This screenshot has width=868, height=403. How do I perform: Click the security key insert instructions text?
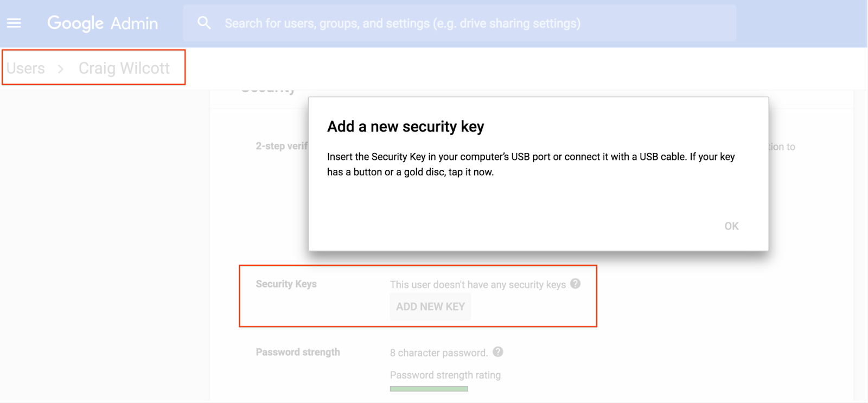pos(531,164)
